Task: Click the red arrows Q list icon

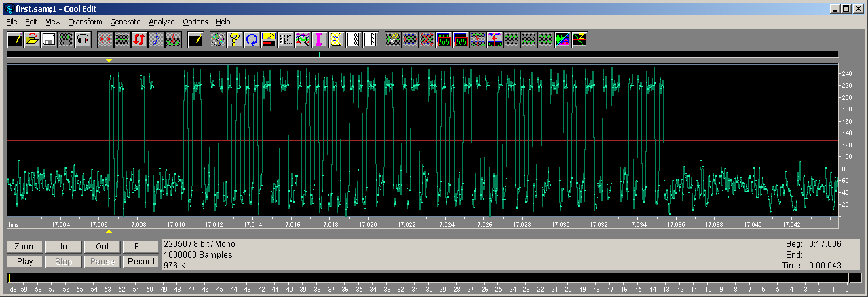Action: pyautogui.click(x=354, y=39)
